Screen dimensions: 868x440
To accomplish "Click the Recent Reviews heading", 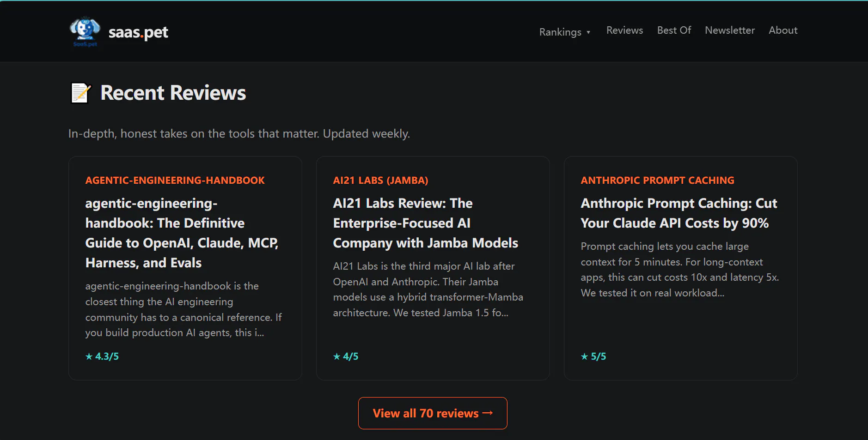I will pos(173,93).
